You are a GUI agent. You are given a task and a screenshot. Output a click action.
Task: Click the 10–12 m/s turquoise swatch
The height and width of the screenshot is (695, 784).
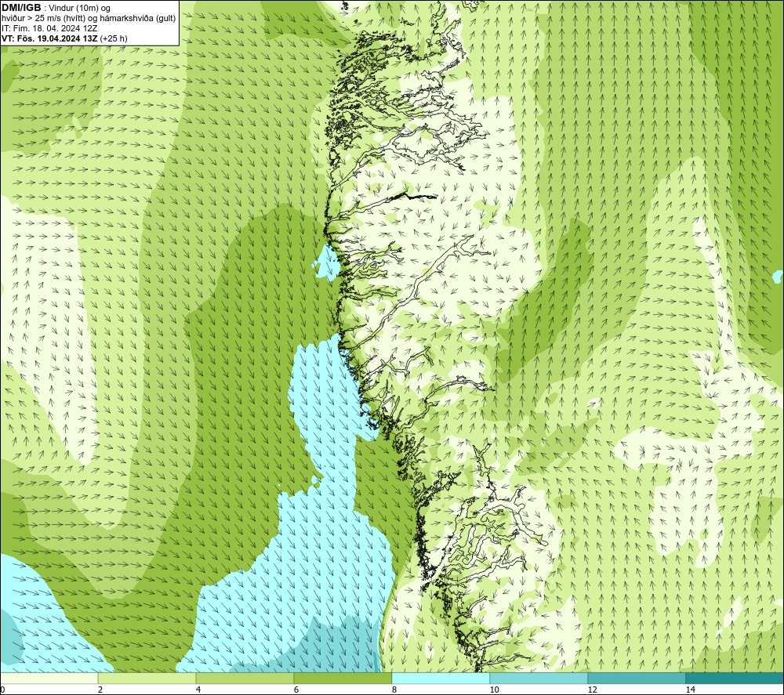tap(539, 679)
